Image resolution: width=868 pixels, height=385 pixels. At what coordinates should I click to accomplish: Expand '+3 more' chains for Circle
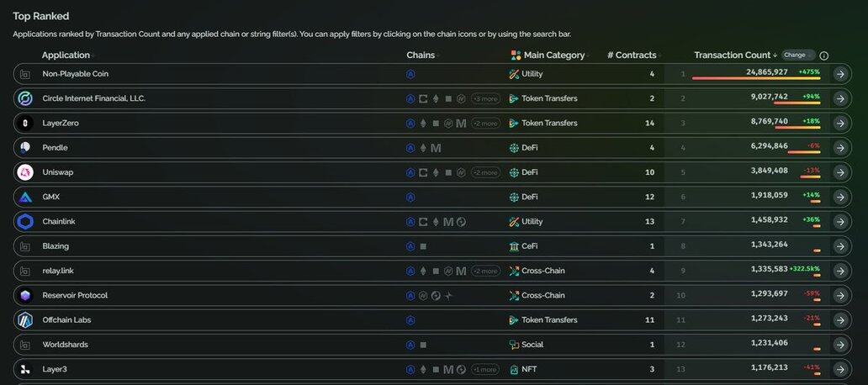point(485,98)
